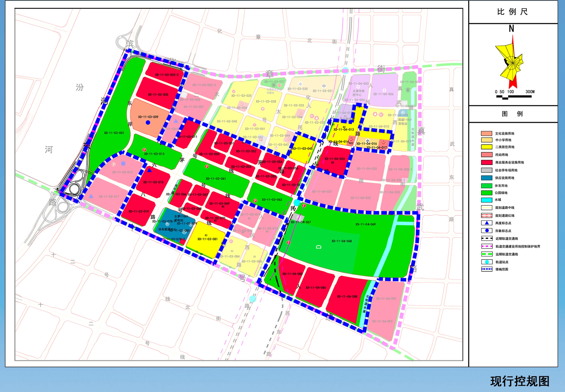Click the cyan circle 轨道站点 legend symbol
Screen dimensions: 565x392
pyautogui.click(x=487, y=262)
